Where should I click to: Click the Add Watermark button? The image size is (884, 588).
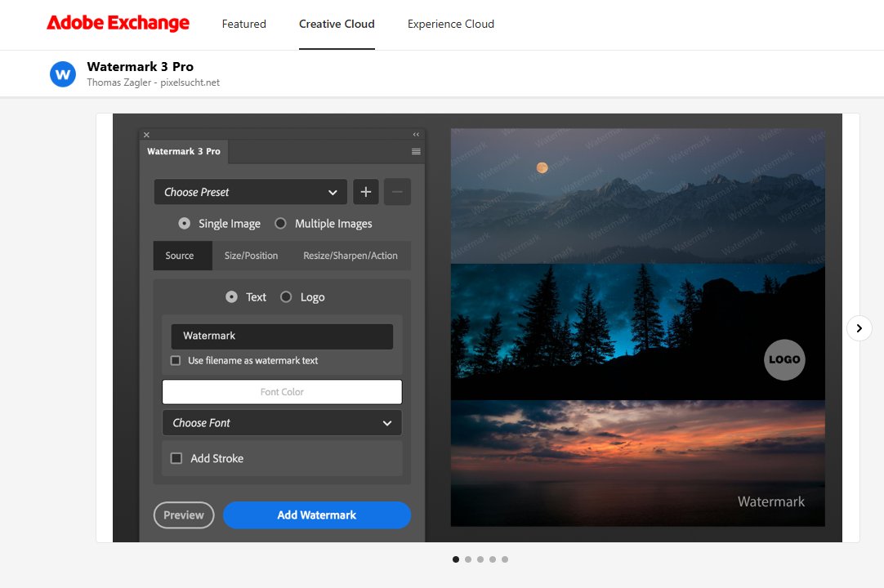pyautogui.click(x=317, y=514)
